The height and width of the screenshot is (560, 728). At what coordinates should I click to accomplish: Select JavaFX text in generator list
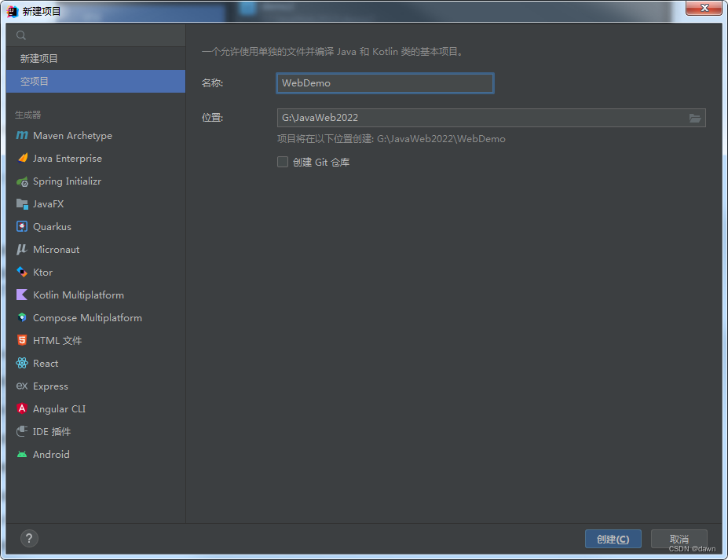click(48, 204)
